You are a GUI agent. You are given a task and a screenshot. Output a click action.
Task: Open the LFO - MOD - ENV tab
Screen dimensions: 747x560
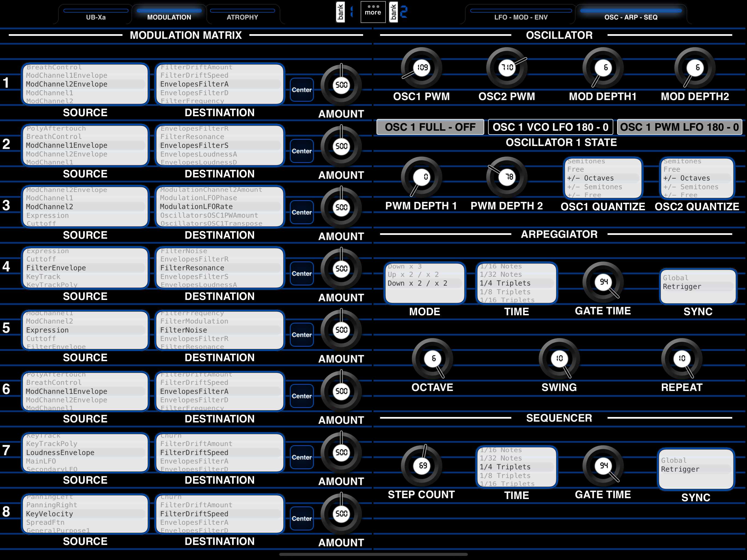(x=521, y=14)
